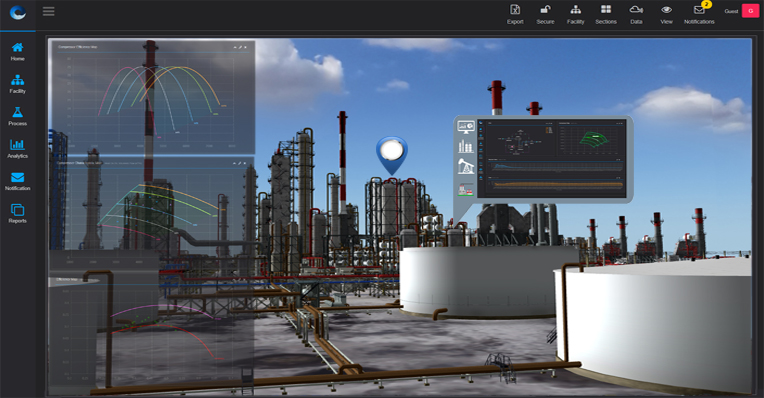Open Facility in the top toolbar
Viewport: 764px width, 398px height.
[x=575, y=14]
